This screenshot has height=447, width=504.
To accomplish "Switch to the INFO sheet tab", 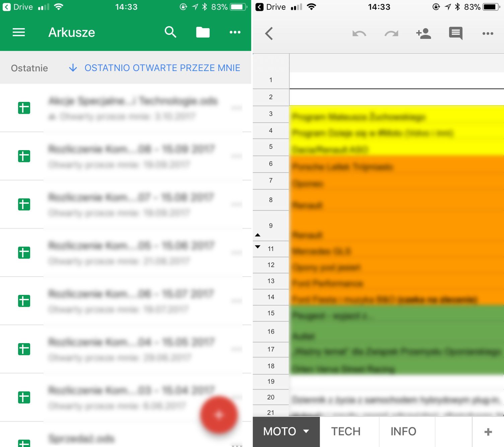I will click(x=404, y=432).
